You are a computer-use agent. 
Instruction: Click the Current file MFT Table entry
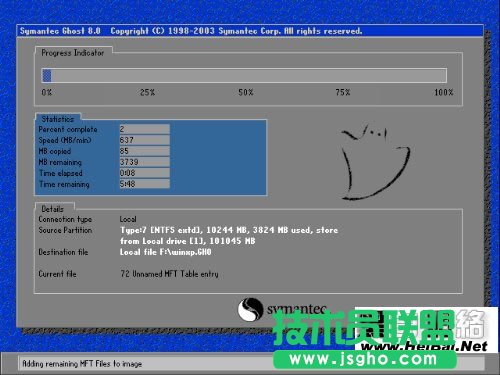pyautogui.click(x=169, y=274)
